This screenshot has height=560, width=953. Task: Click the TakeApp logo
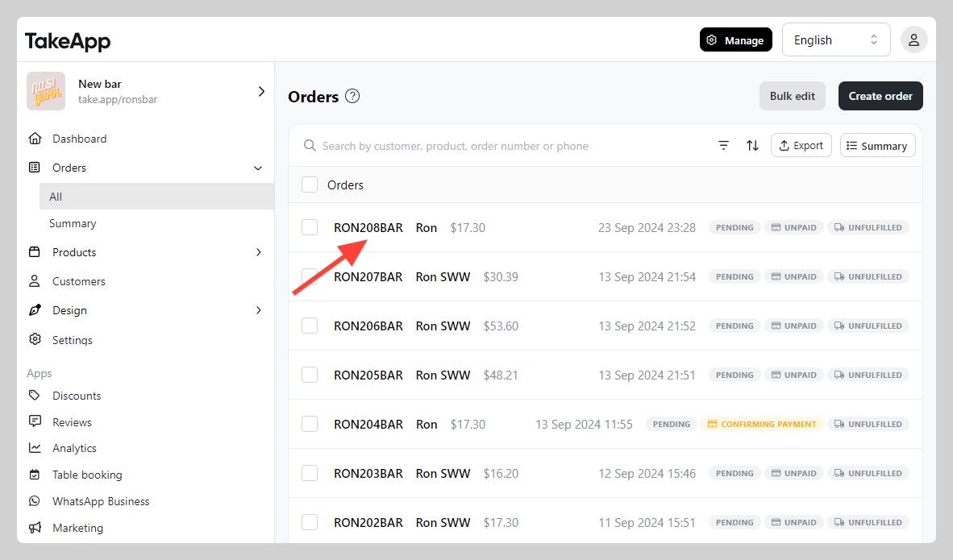pyautogui.click(x=68, y=41)
